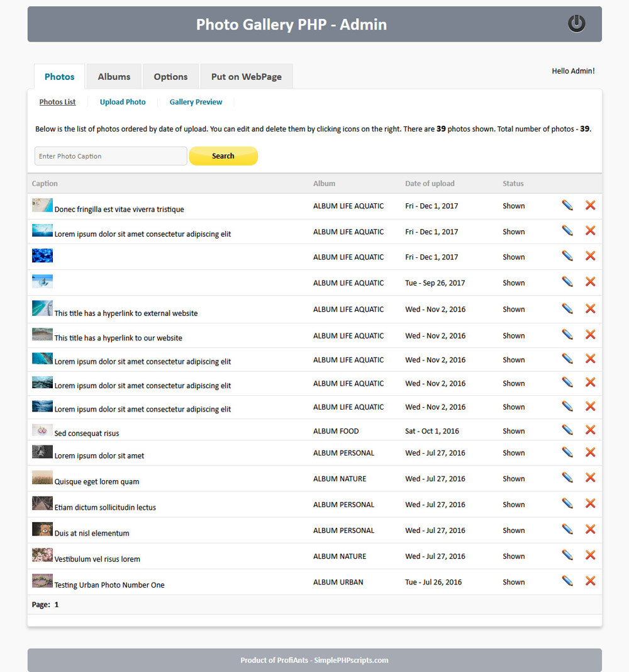Image resolution: width=629 pixels, height=672 pixels.
Task: Open the edit pencil for 'Vestibulum vel risus lorem'
Action: [567, 554]
